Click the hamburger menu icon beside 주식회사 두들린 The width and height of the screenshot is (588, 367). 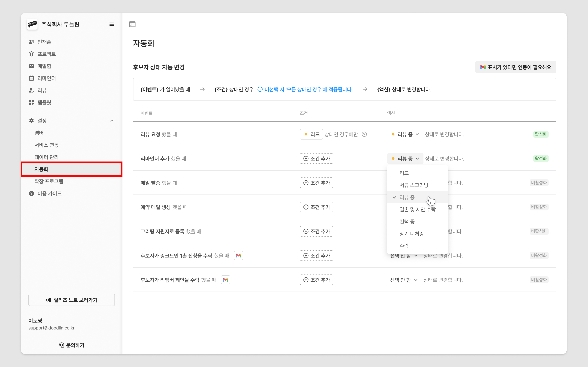[x=112, y=24]
